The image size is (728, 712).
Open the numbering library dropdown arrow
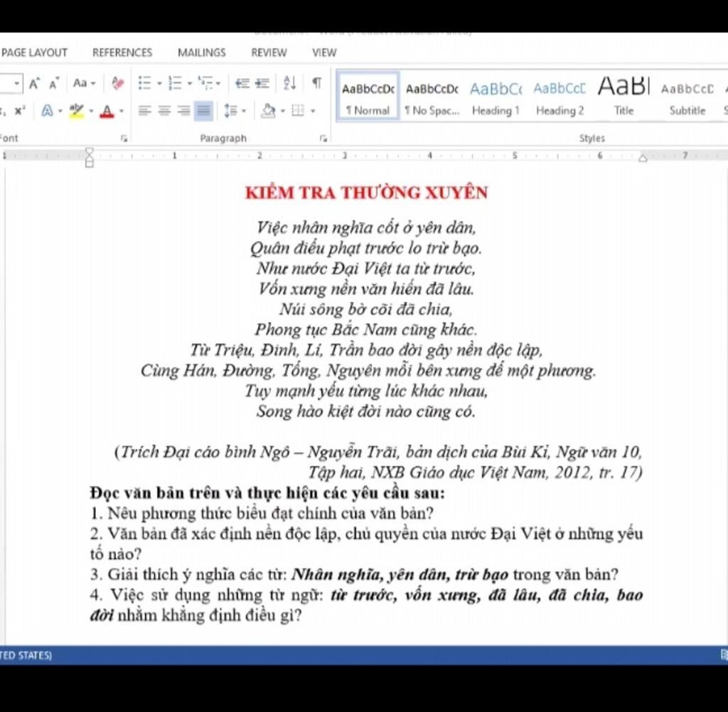(x=189, y=84)
